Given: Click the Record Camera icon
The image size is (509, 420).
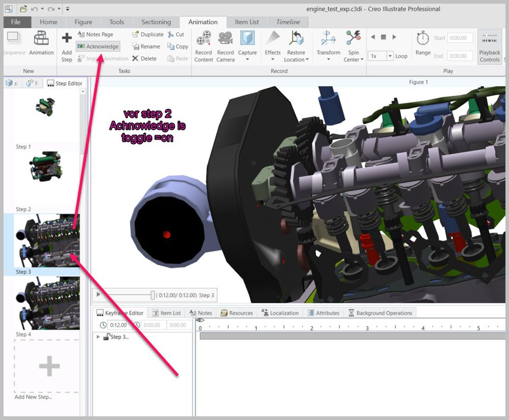Looking at the screenshot, I should 225,39.
